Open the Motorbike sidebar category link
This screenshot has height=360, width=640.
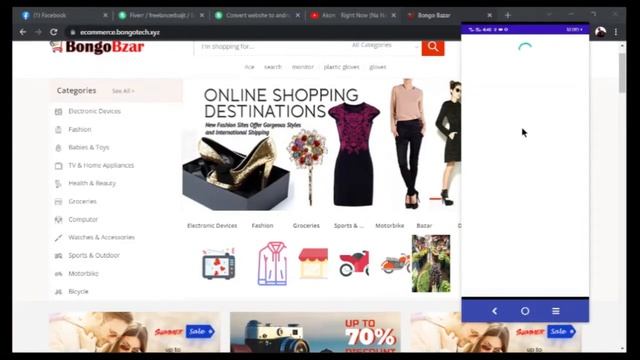click(83, 273)
